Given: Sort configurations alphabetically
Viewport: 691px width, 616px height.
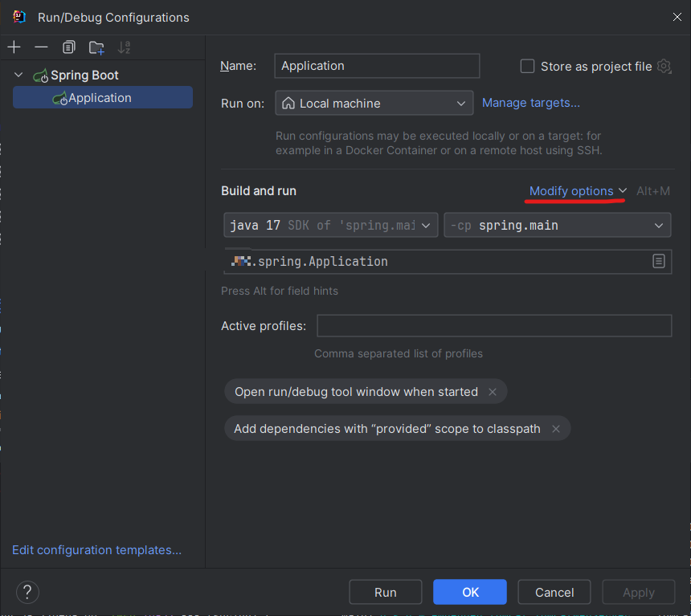Looking at the screenshot, I should point(124,47).
